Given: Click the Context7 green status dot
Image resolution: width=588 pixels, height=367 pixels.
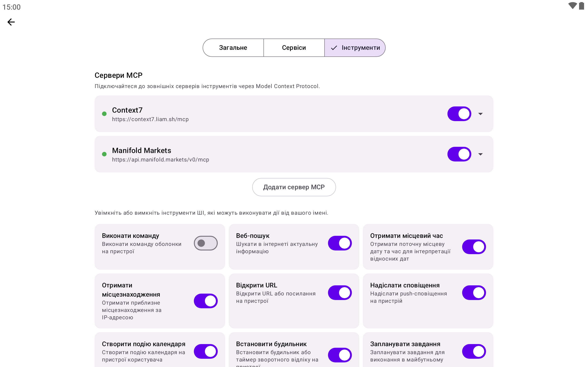Looking at the screenshot, I should pos(104,114).
